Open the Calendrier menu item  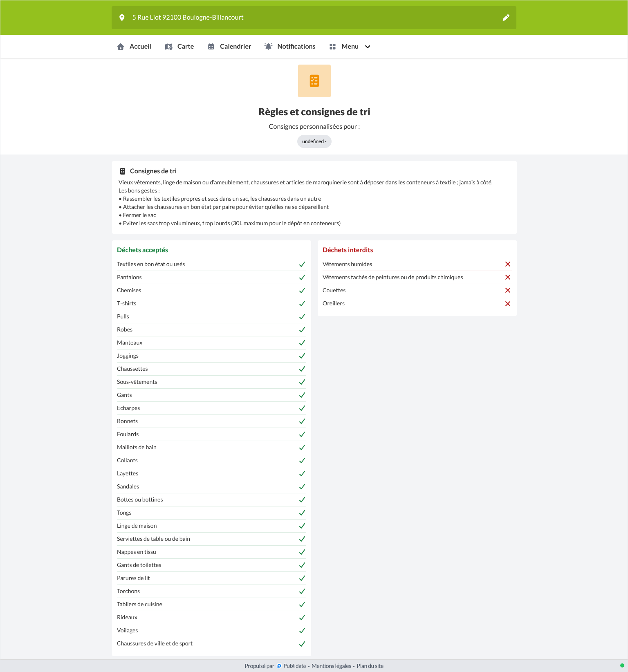tap(229, 47)
